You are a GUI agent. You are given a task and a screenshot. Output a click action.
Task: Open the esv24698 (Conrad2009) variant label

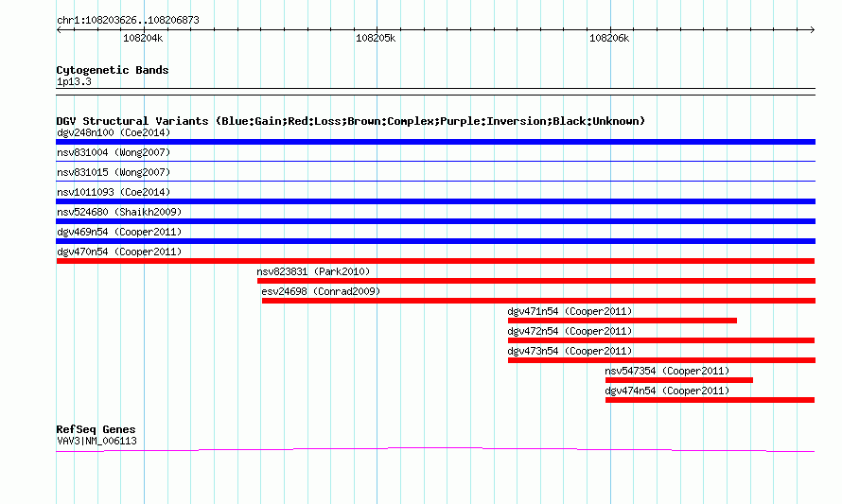pyautogui.click(x=321, y=291)
